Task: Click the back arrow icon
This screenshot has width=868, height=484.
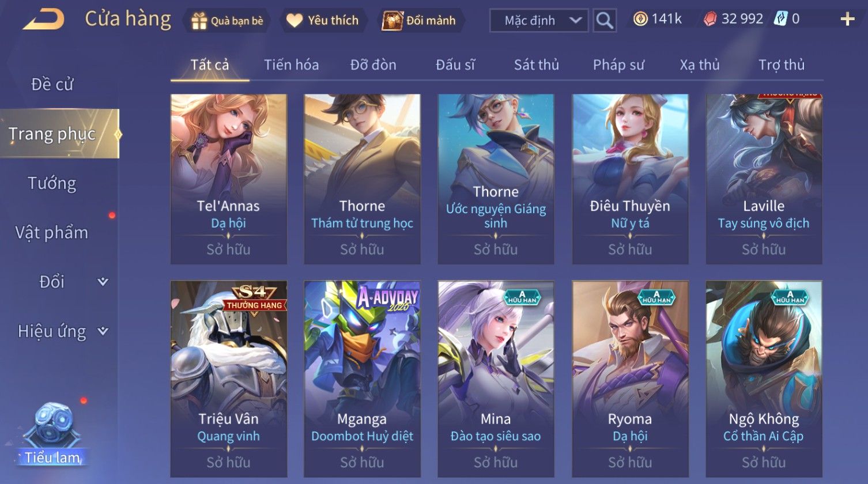Action: tap(43, 20)
